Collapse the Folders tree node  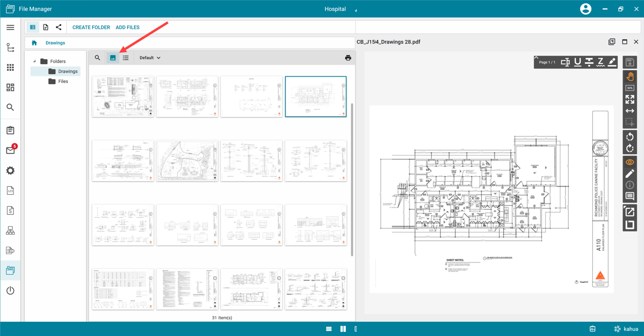[34, 61]
